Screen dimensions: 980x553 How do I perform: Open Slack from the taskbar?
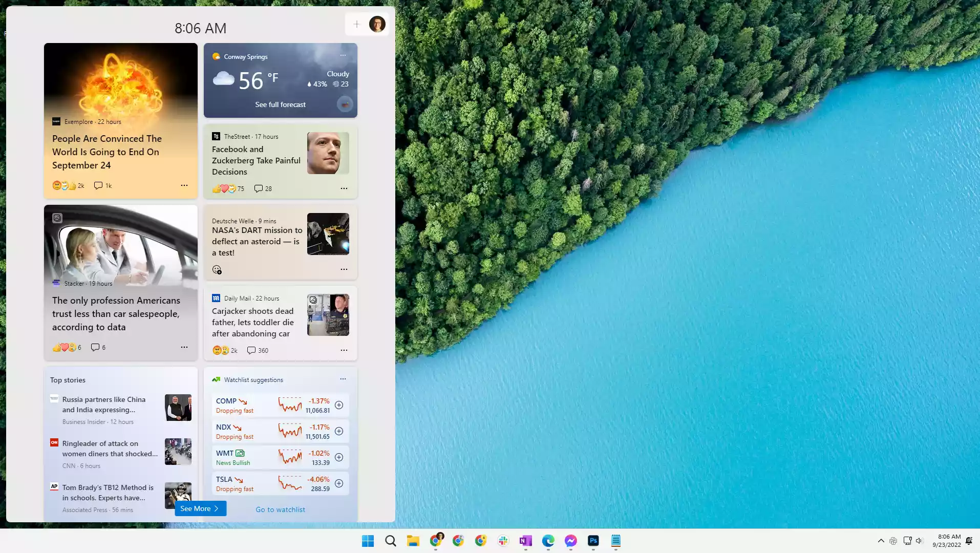click(503, 541)
